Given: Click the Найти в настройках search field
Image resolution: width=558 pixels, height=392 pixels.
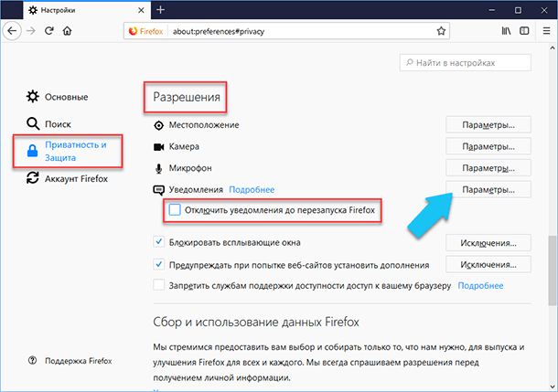Looking at the screenshot, I should pos(466,63).
